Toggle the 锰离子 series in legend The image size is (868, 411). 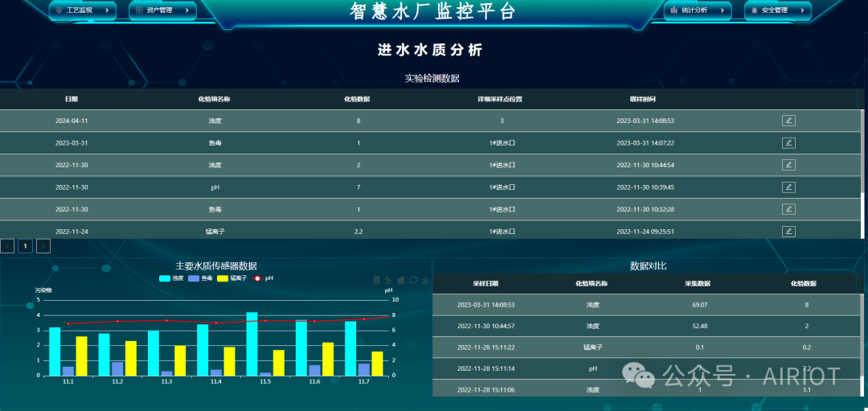click(x=231, y=278)
